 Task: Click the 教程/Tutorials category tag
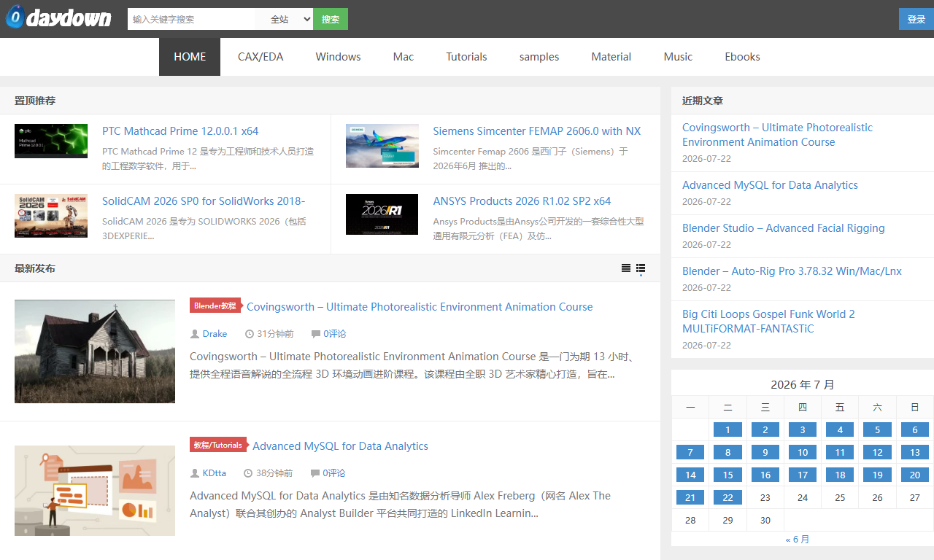[x=219, y=445]
